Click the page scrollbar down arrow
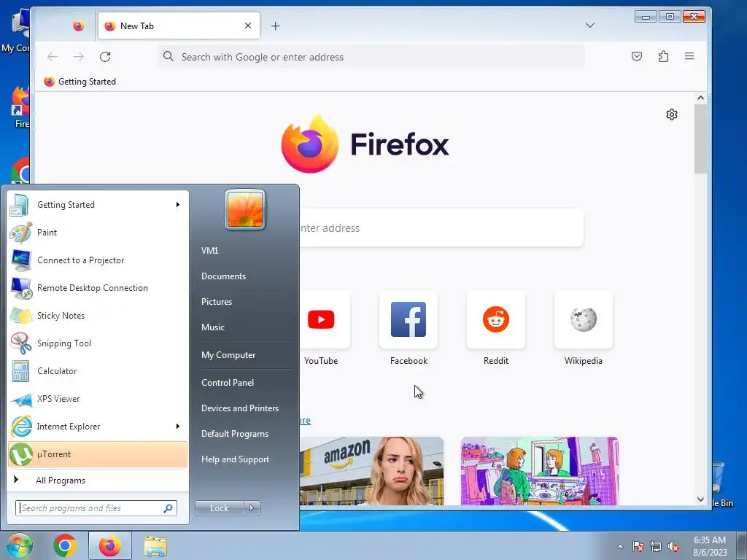The width and height of the screenshot is (747, 560). (700, 499)
